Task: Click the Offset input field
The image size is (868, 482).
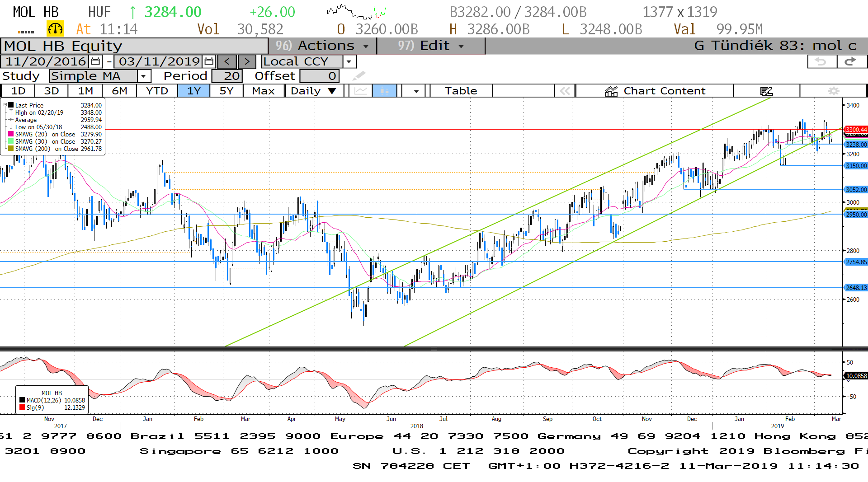Action: (319, 76)
